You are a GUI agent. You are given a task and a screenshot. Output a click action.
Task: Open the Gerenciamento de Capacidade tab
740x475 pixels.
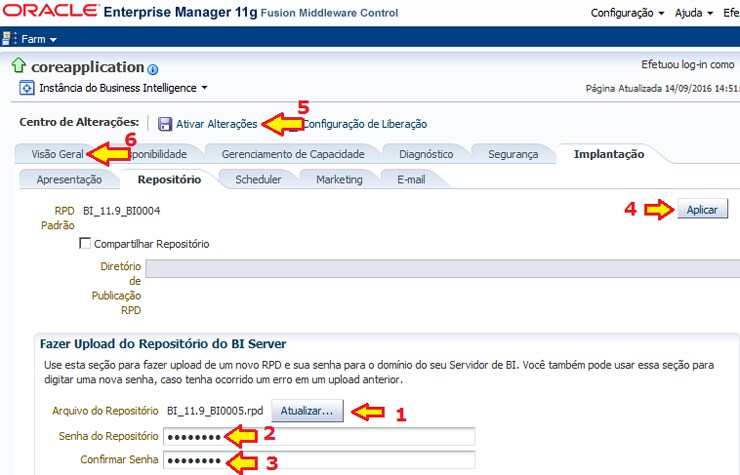293,154
